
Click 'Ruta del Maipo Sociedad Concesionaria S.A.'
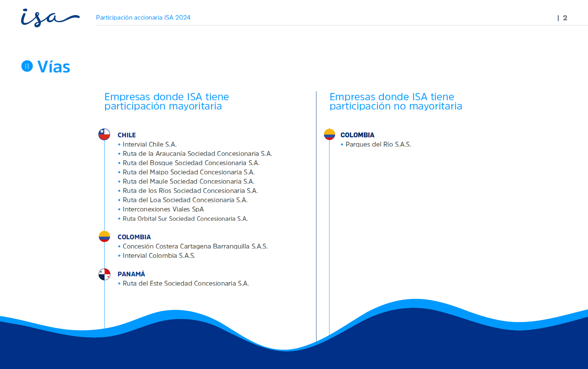[x=189, y=172]
